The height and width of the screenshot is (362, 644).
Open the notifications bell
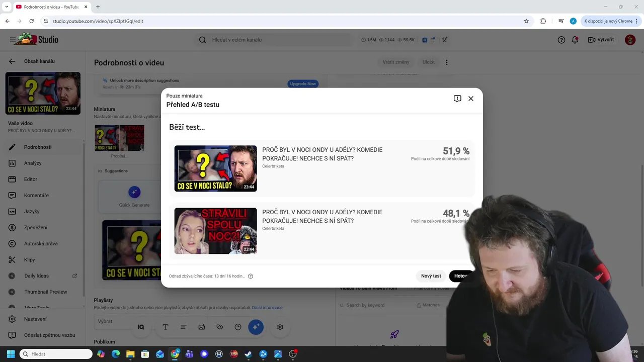575,40
